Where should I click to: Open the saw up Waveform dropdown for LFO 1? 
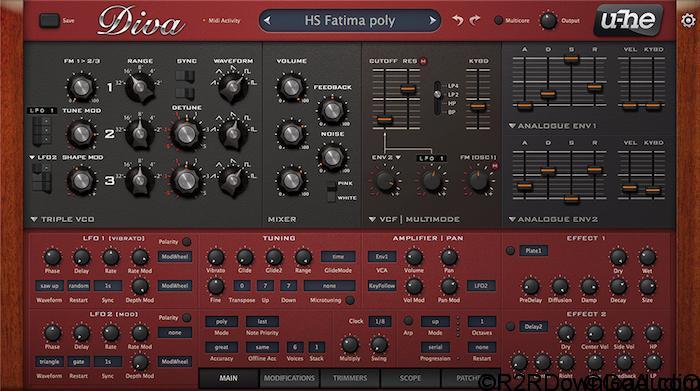[x=50, y=286]
